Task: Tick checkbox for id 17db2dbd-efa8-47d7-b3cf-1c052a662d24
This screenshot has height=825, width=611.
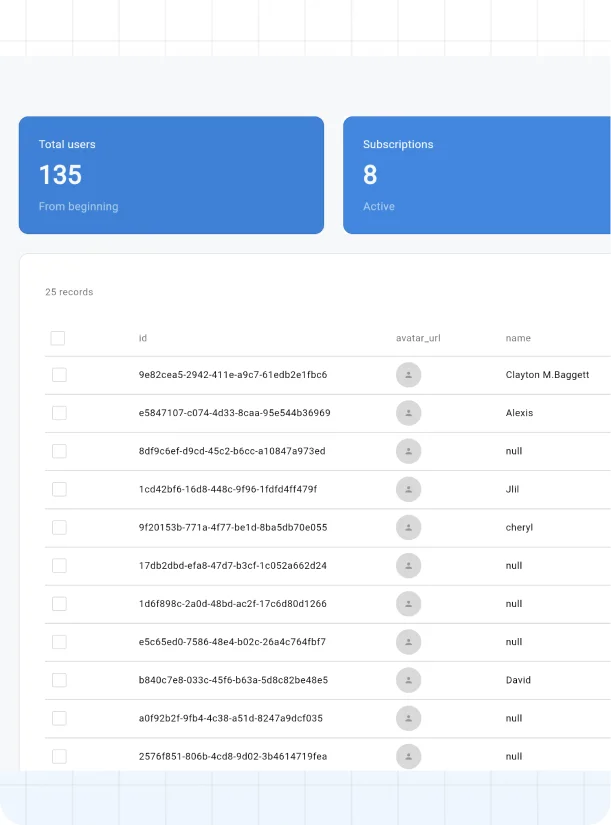Action: click(59, 566)
